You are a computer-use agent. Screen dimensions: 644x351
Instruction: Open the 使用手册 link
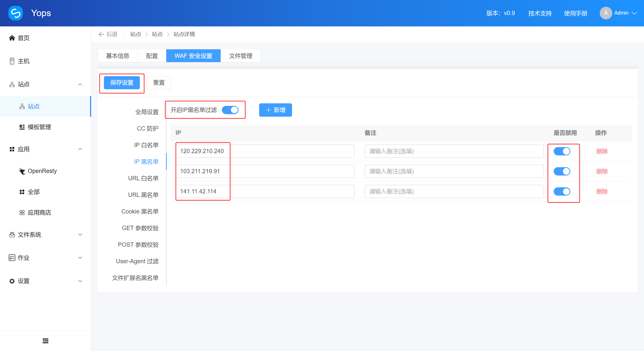[576, 13]
